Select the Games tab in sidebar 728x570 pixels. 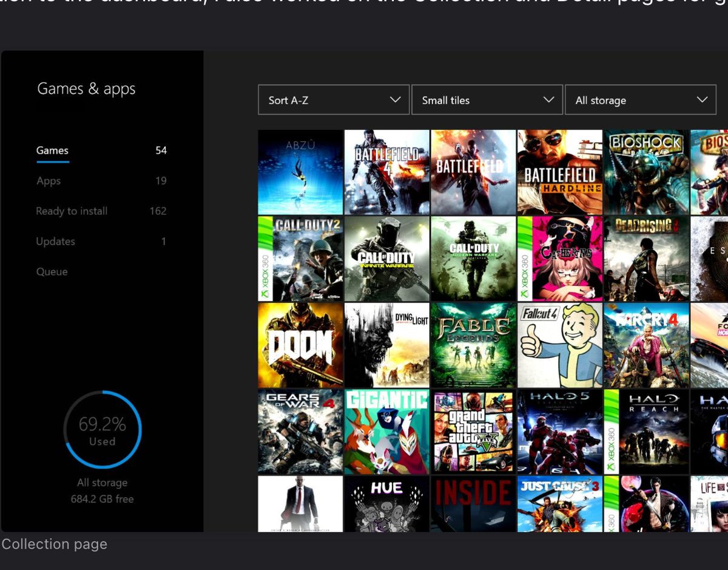coord(52,151)
